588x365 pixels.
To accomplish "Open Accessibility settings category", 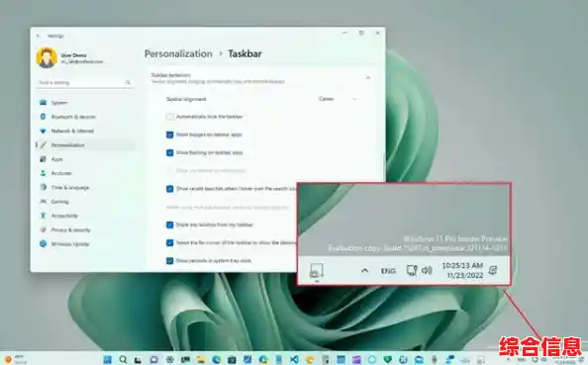I will point(84,216).
